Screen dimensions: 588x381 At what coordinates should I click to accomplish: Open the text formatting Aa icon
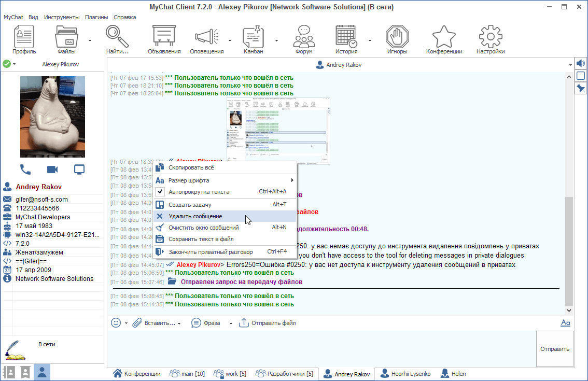pos(565,322)
